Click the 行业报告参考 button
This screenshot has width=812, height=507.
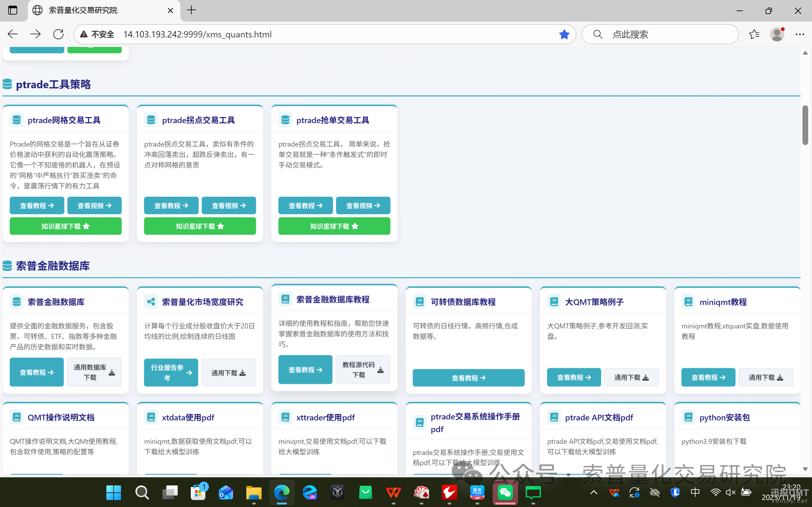click(171, 372)
